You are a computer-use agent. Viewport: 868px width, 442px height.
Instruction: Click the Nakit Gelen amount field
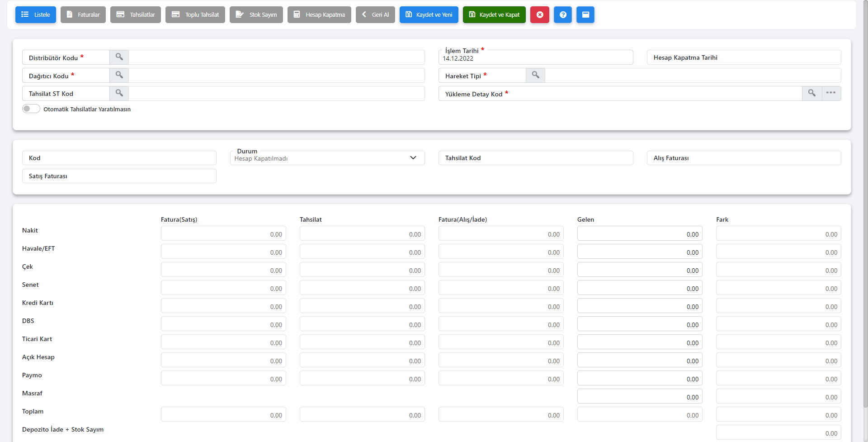pos(639,234)
